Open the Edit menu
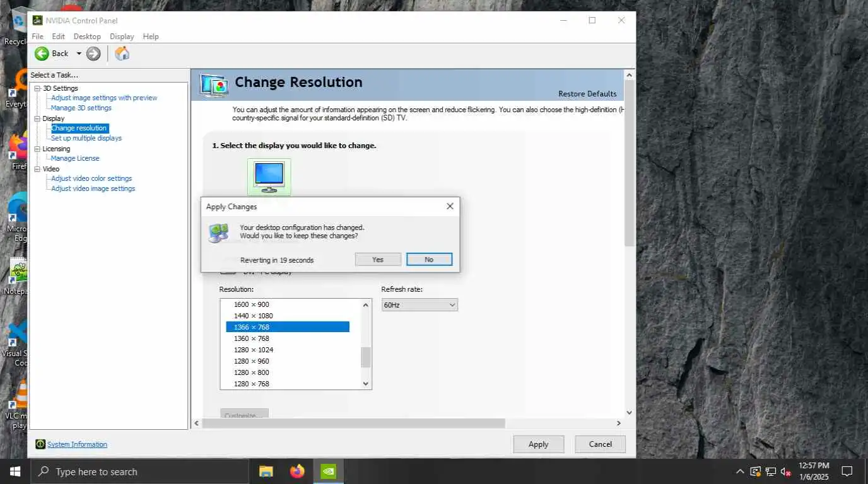The width and height of the screenshot is (868, 484). coord(58,37)
